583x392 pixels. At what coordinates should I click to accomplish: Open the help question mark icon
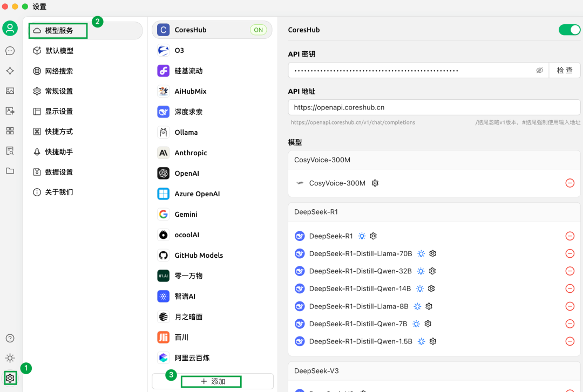pyautogui.click(x=10, y=338)
